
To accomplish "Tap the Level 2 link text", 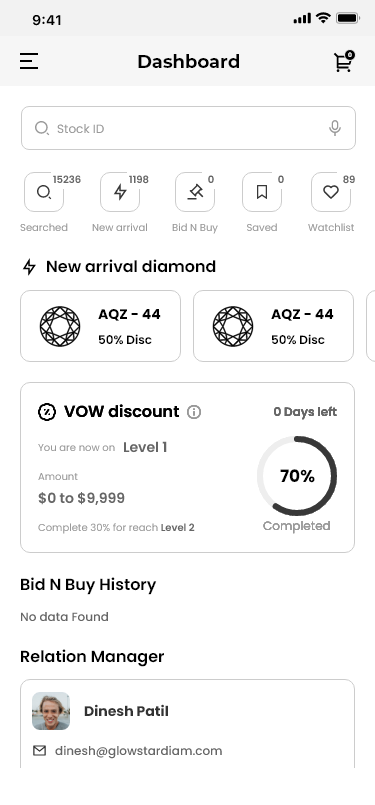I will coord(178,527).
